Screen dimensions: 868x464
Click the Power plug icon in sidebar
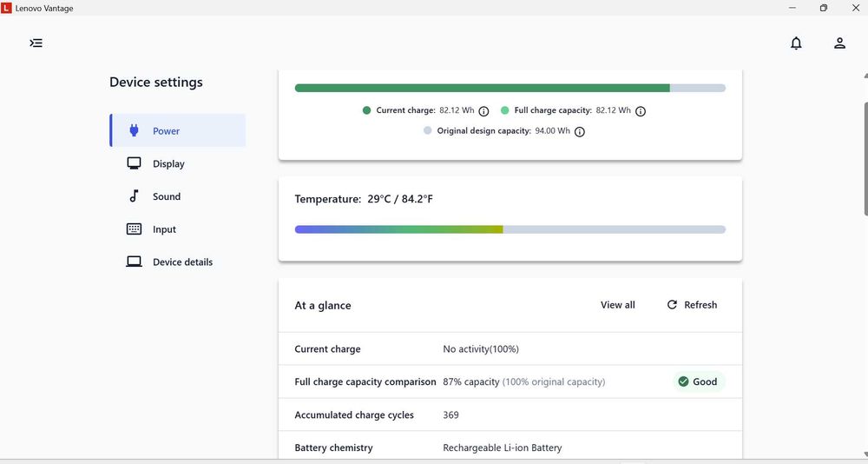(x=134, y=131)
